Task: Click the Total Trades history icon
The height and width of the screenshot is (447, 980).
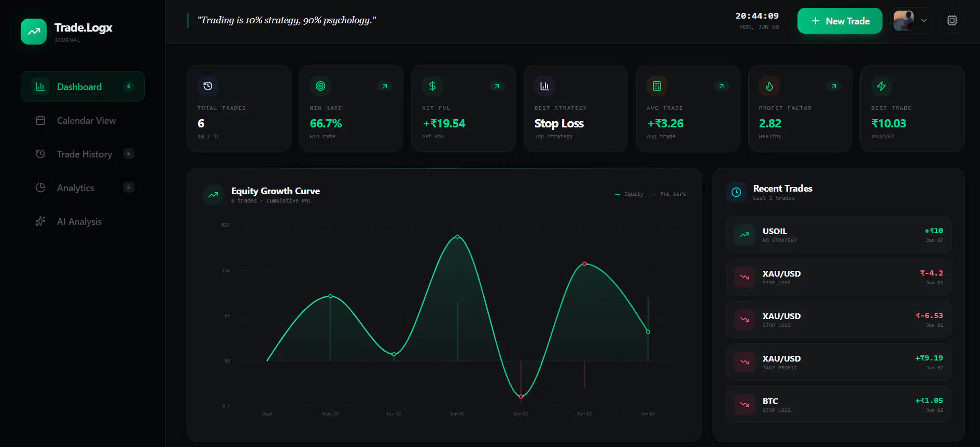Action: 208,86
